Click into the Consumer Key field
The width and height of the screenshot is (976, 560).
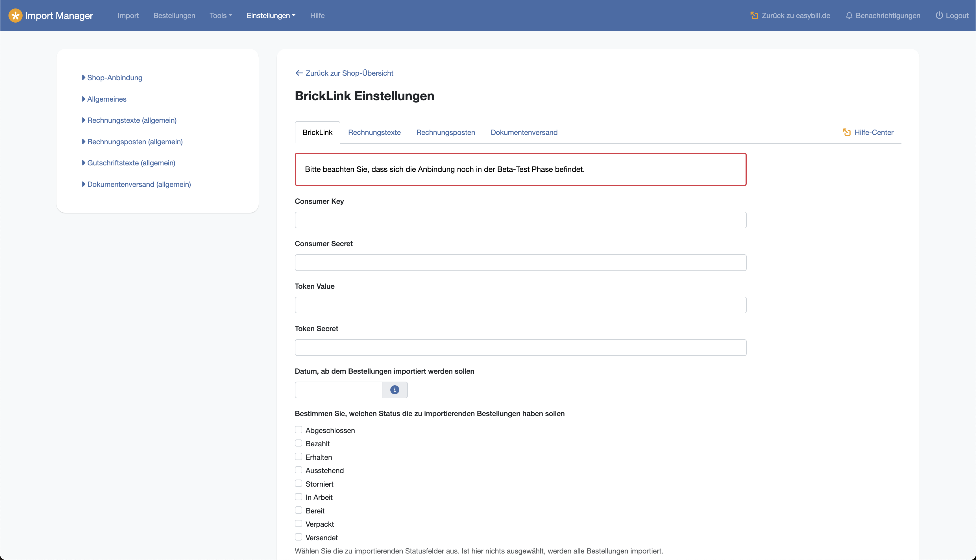point(520,220)
